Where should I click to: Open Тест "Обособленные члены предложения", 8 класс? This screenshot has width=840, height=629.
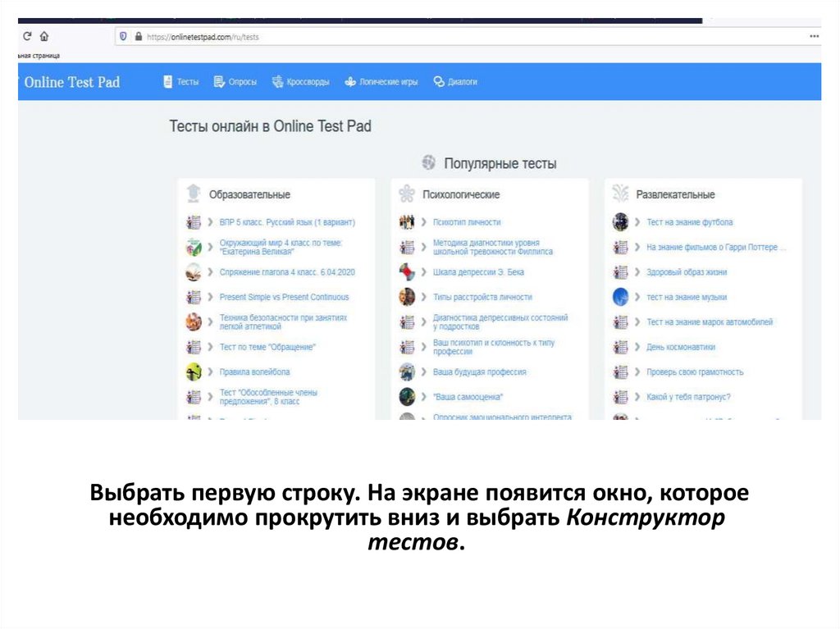point(268,397)
